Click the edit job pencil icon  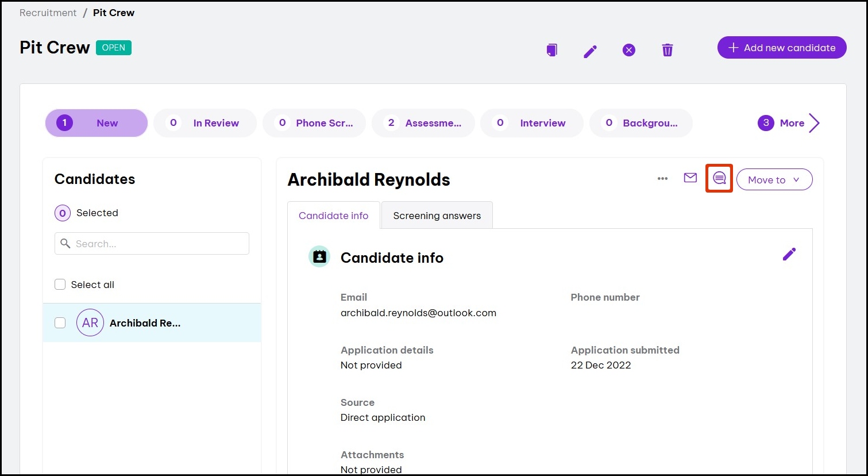tap(590, 51)
